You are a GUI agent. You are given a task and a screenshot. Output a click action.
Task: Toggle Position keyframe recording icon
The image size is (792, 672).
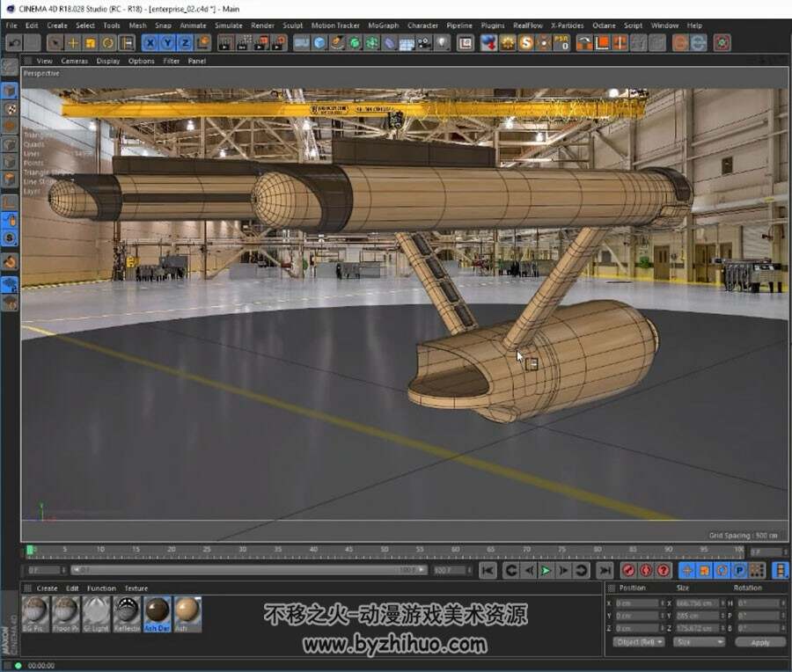687,571
